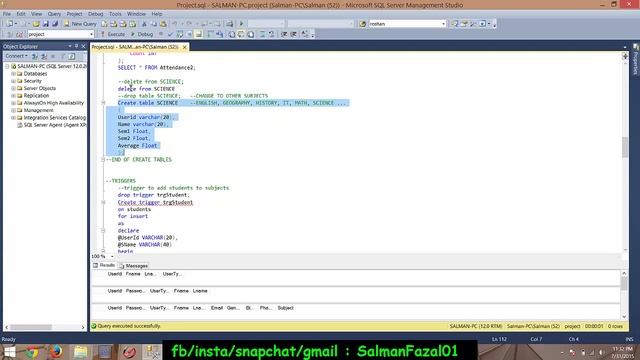Click the Save icon in toolbar
The height and width of the screenshot is (360, 640).
pos(46,24)
